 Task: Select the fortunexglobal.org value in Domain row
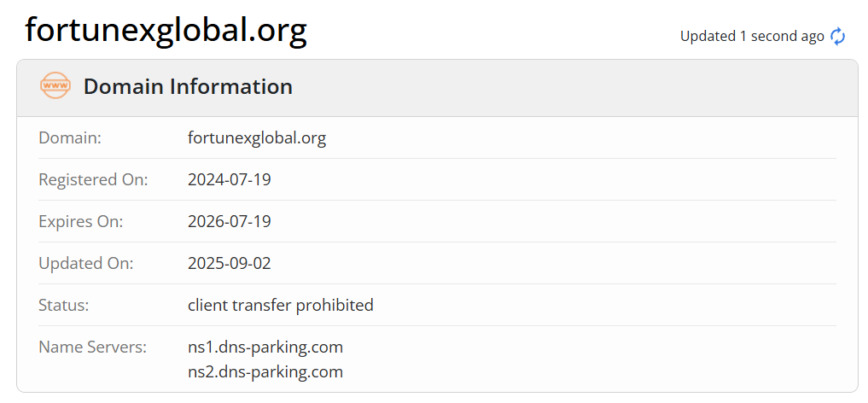click(256, 137)
